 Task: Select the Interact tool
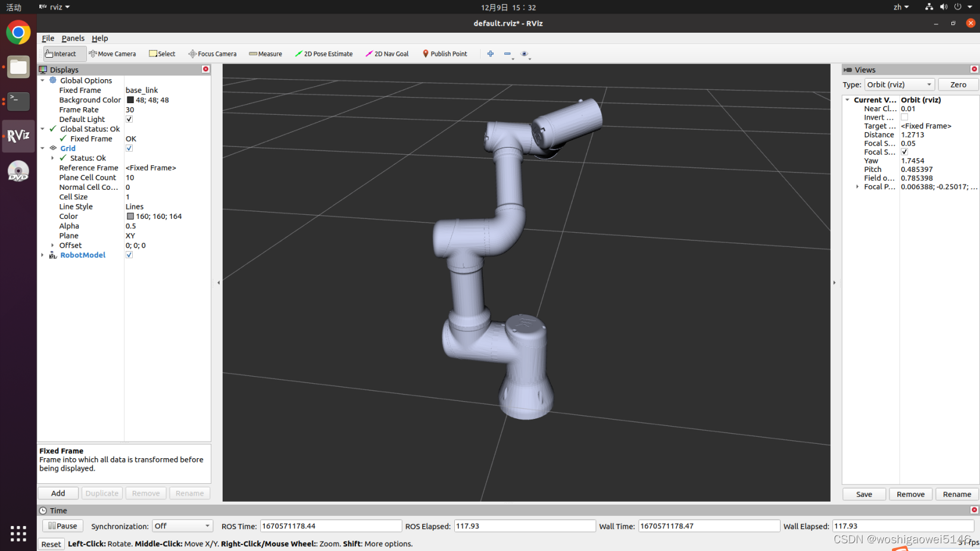click(64, 54)
